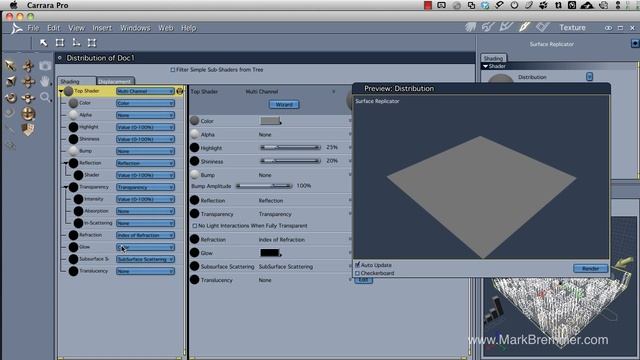
Task: Click the gray plane in the preview
Action: pyautogui.click(x=482, y=197)
